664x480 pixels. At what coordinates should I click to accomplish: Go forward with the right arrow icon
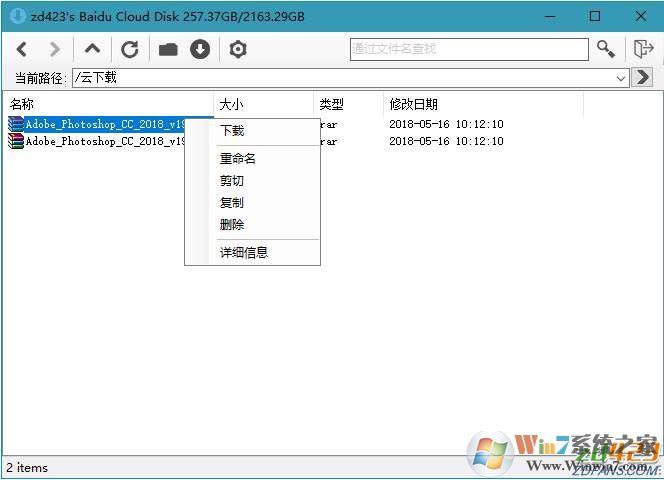(x=55, y=50)
